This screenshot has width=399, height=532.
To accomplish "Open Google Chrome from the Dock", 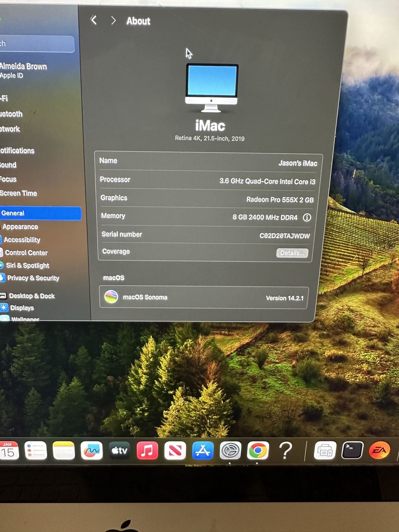I will (x=258, y=451).
